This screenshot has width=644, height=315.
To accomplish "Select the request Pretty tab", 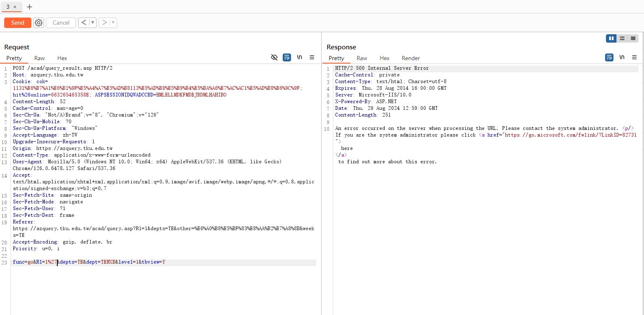I will 14,58.
